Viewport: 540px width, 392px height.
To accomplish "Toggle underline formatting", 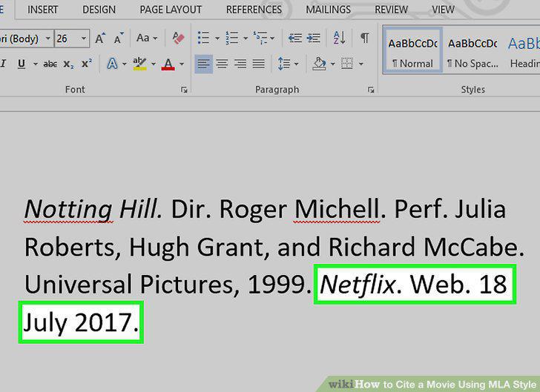I will 22,64.
